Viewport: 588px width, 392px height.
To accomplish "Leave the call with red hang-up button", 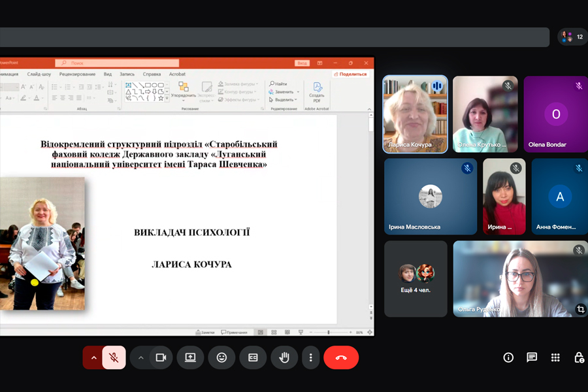I will point(341,357).
